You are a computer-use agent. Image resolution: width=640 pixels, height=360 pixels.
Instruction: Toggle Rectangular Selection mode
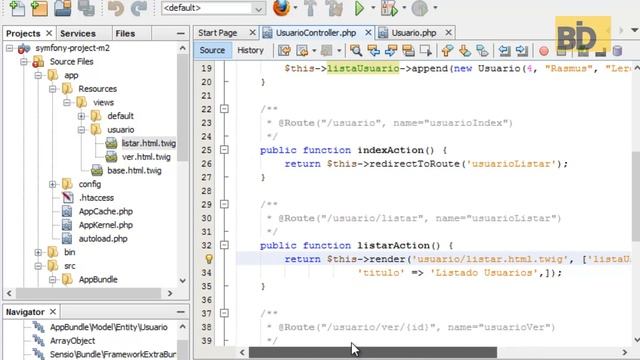[426, 51]
